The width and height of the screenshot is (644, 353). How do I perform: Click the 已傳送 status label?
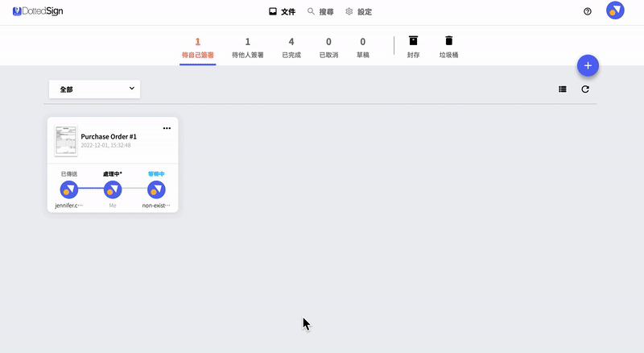tap(69, 174)
